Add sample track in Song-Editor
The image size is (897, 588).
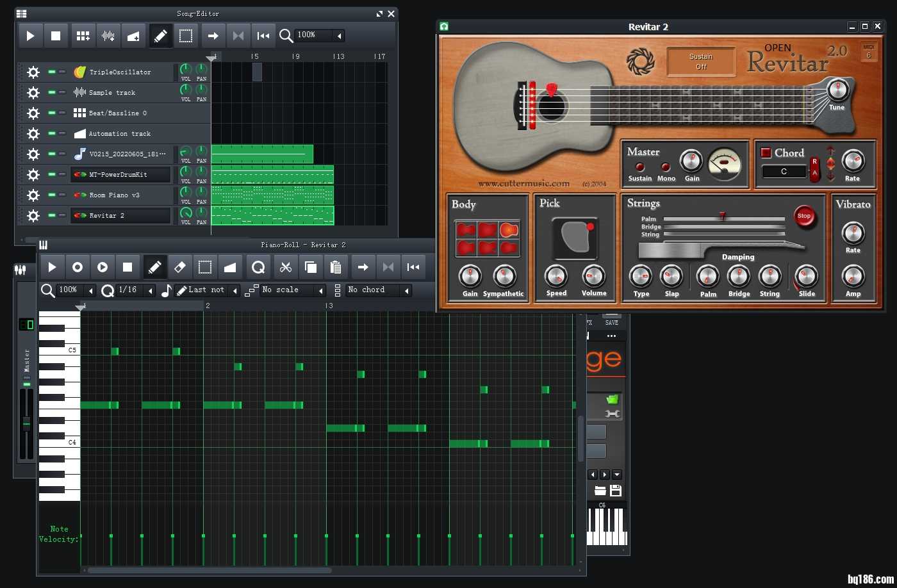point(109,36)
